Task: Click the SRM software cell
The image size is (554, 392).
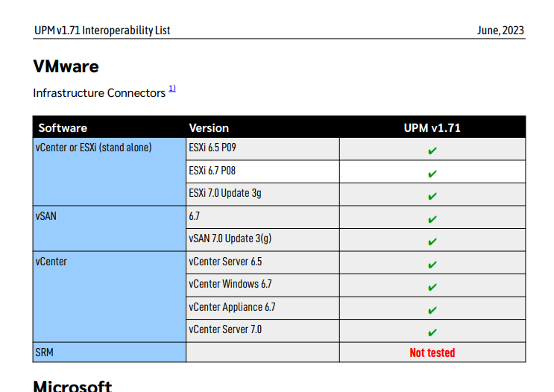Action: 109,353
